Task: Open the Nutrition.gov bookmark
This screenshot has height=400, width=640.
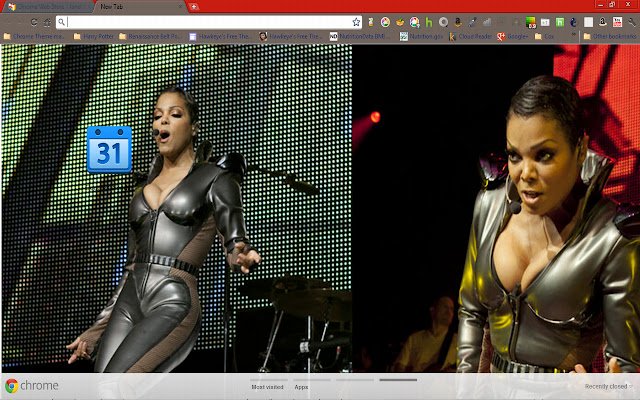Action: tap(422, 36)
